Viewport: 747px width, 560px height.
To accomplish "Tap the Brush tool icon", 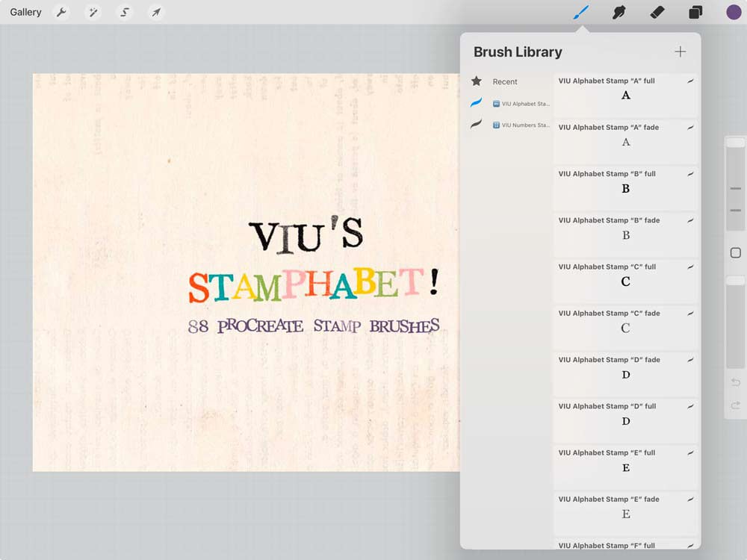I will (x=580, y=12).
